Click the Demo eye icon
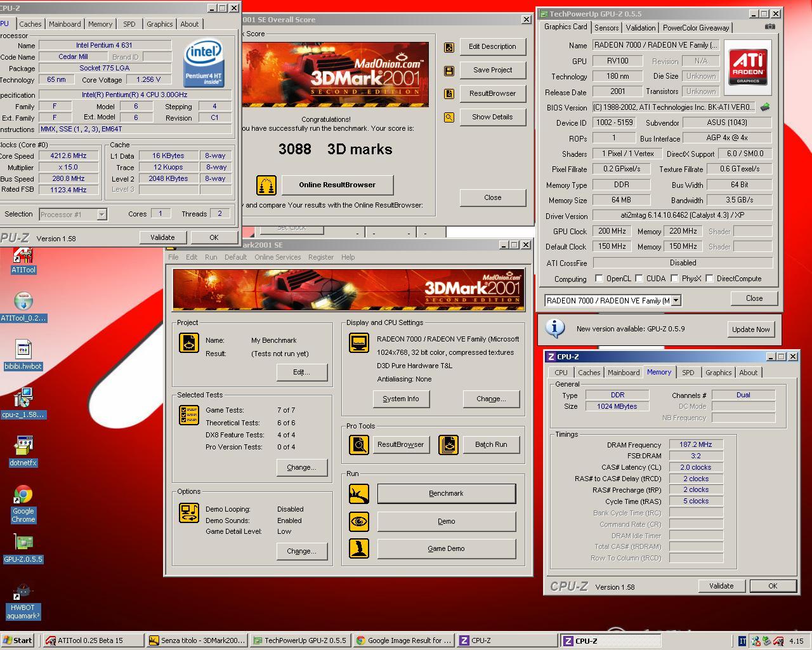The image size is (812, 650). (x=359, y=522)
